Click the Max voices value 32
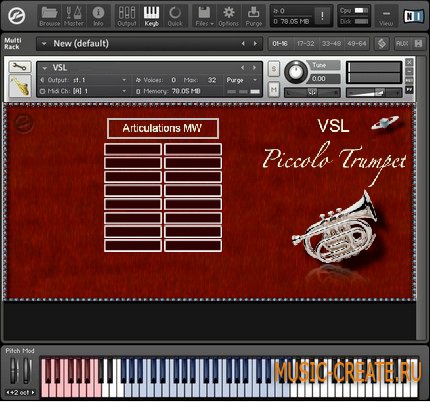The height and width of the screenshot is (402, 430). (x=212, y=80)
